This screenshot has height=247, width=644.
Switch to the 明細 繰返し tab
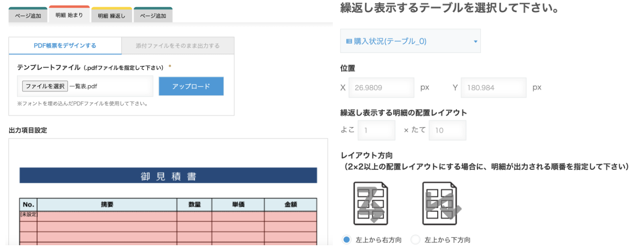(x=112, y=15)
